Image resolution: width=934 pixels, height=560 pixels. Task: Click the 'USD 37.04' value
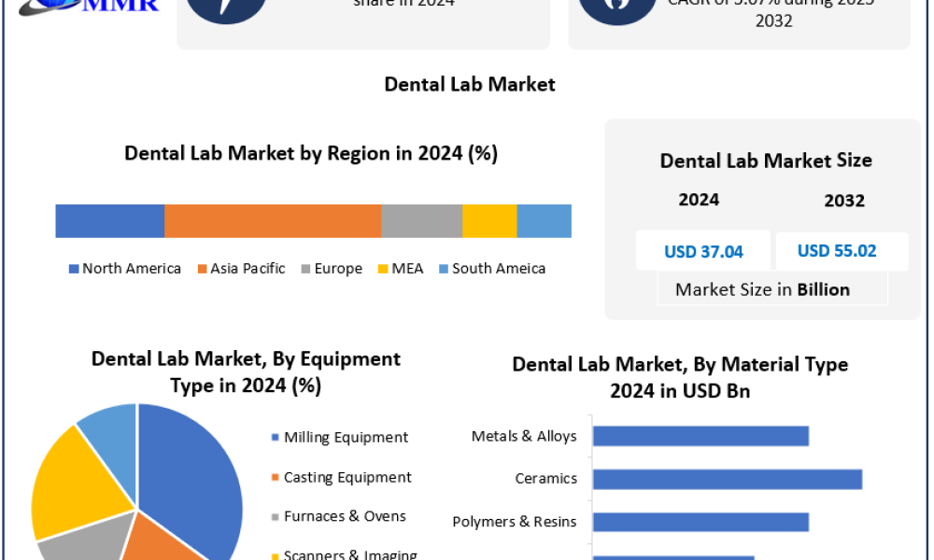pos(703,252)
